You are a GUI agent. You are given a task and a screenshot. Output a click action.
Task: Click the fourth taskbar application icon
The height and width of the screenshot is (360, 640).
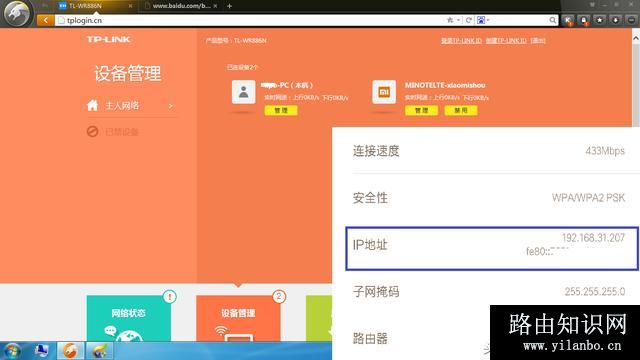[99, 351]
